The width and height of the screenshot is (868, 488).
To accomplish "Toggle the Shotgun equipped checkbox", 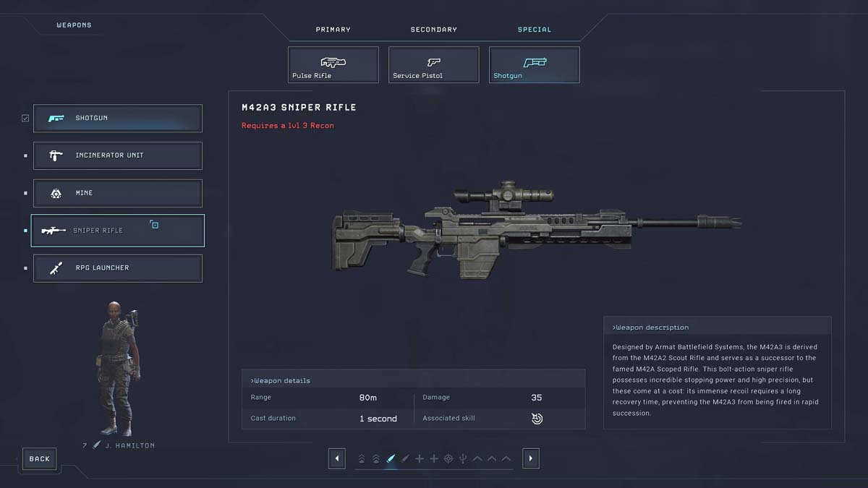I will pyautogui.click(x=25, y=117).
